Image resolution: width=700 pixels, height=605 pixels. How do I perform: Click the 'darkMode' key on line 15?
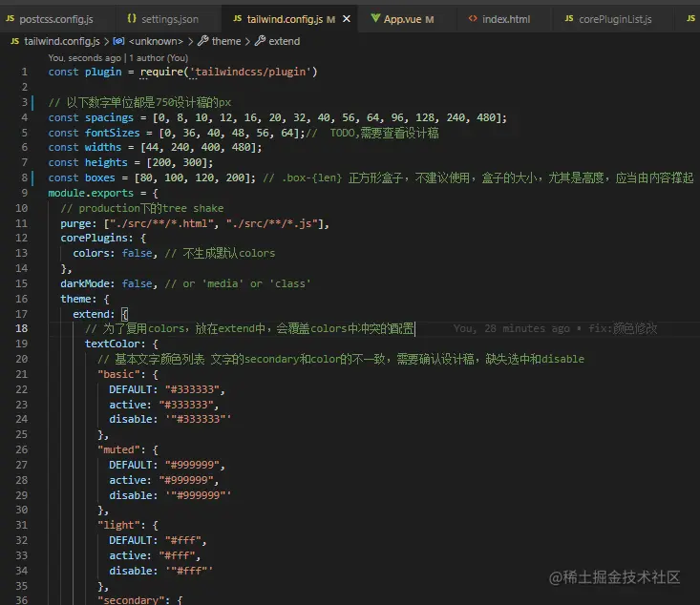[x=84, y=283]
